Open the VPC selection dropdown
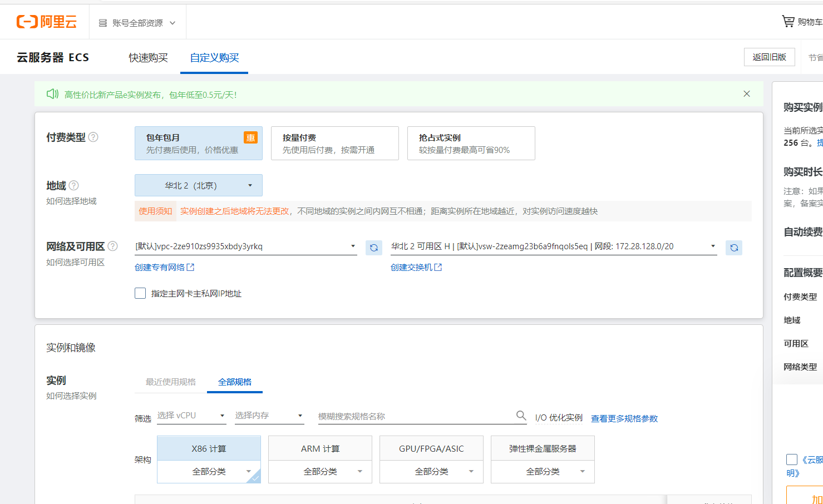The image size is (823, 504). (x=245, y=246)
